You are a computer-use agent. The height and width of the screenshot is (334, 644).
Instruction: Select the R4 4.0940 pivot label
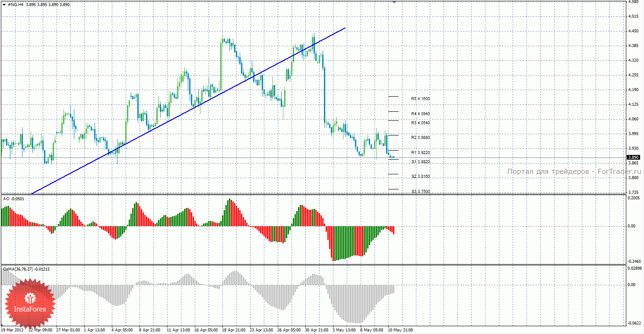click(420, 114)
